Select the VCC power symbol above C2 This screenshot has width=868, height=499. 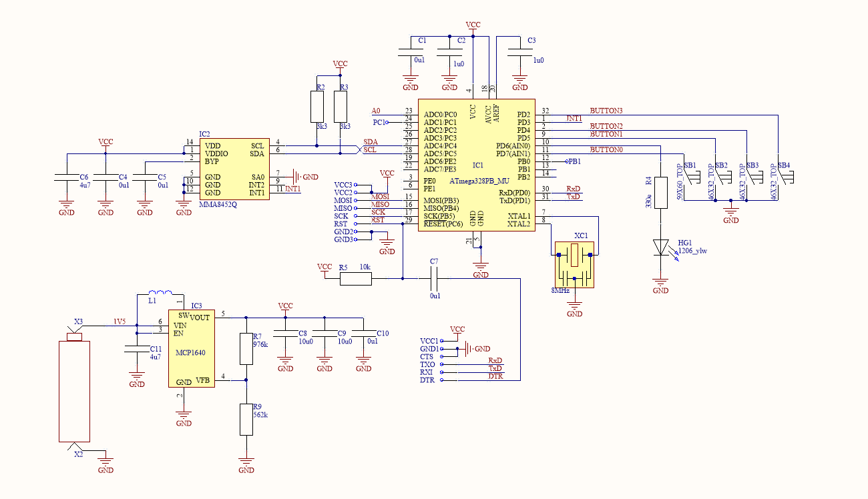pos(473,26)
